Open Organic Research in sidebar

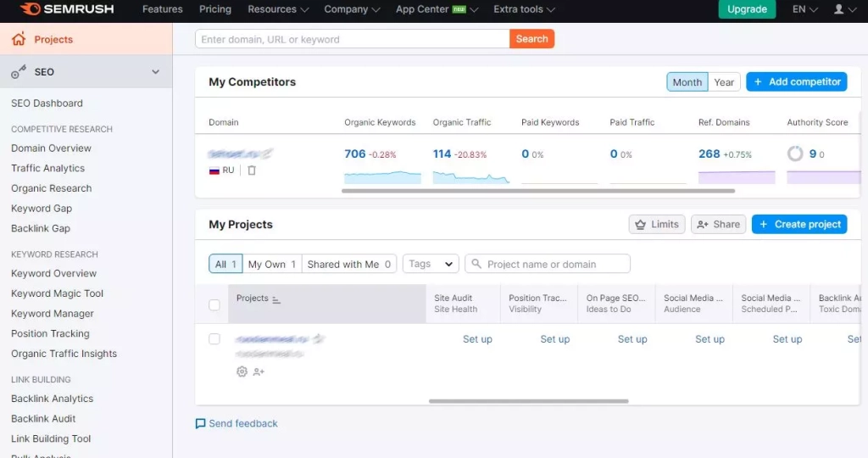pos(52,187)
